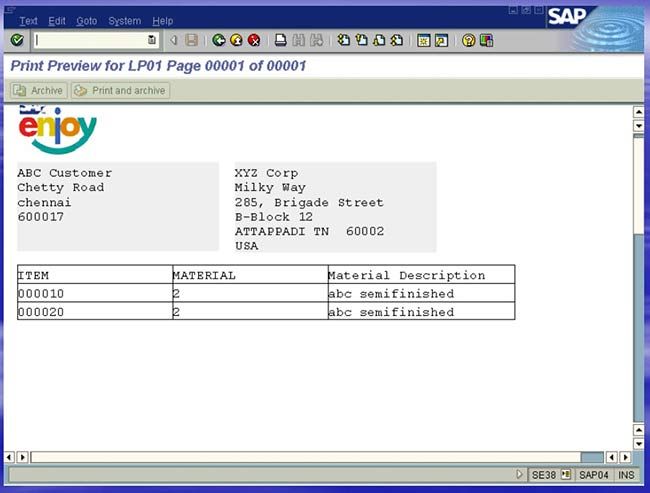The width and height of the screenshot is (650, 493).
Task: Click vertical scrollbar top up arrow
Action: pos(638,112)
